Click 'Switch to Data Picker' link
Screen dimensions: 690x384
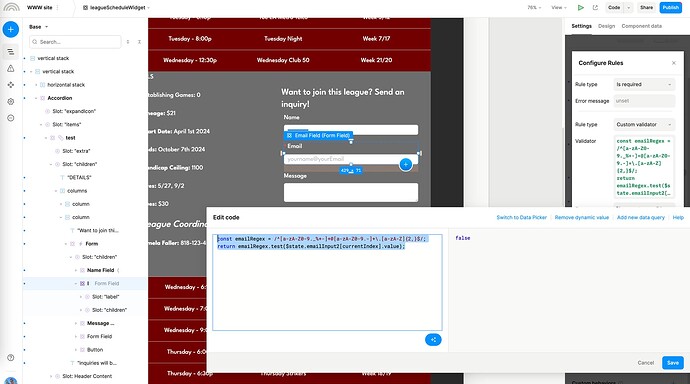521,217
